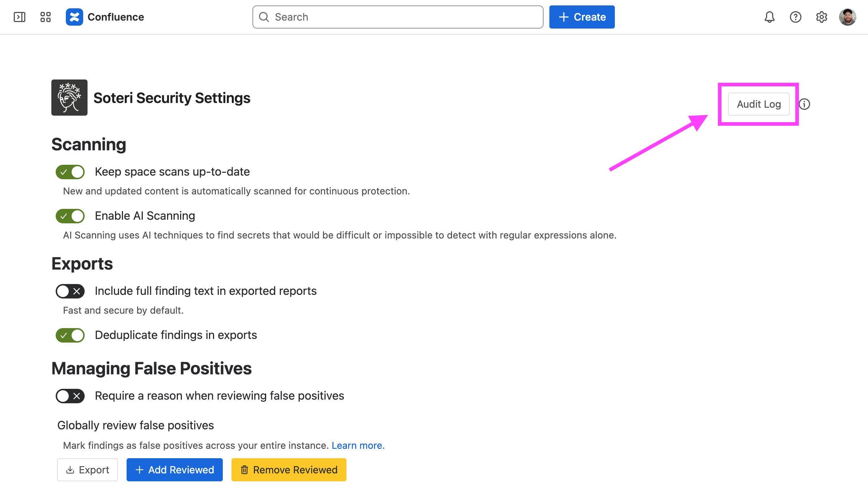Open the settings gear menu
Viewport: 868px width, 490px height.
click(x=822, y=17)
